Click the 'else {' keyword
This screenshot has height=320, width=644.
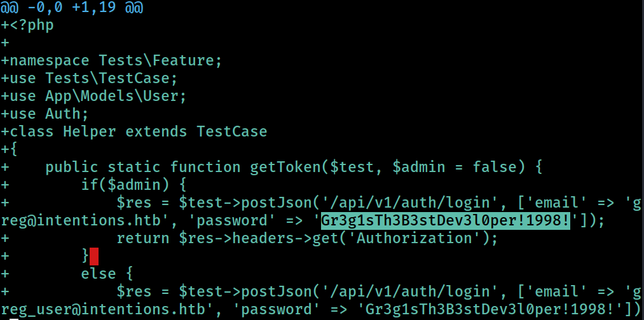107,274
